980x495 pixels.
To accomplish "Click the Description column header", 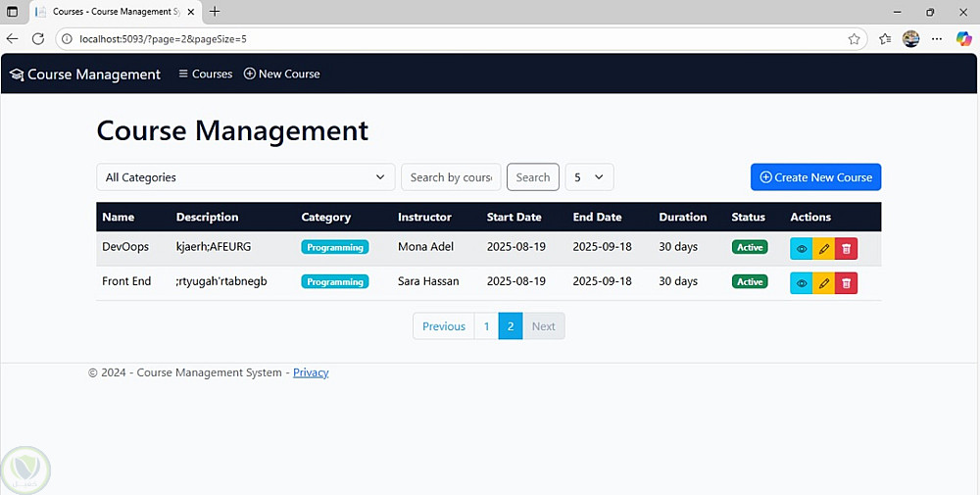I will click(x=207, y=217).
